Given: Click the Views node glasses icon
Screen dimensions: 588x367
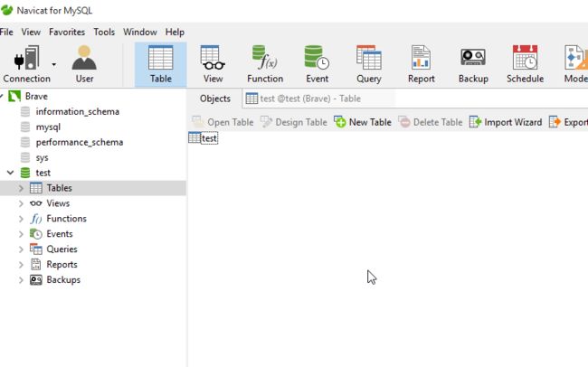Looking at the screenshot, I should (36, 203).
